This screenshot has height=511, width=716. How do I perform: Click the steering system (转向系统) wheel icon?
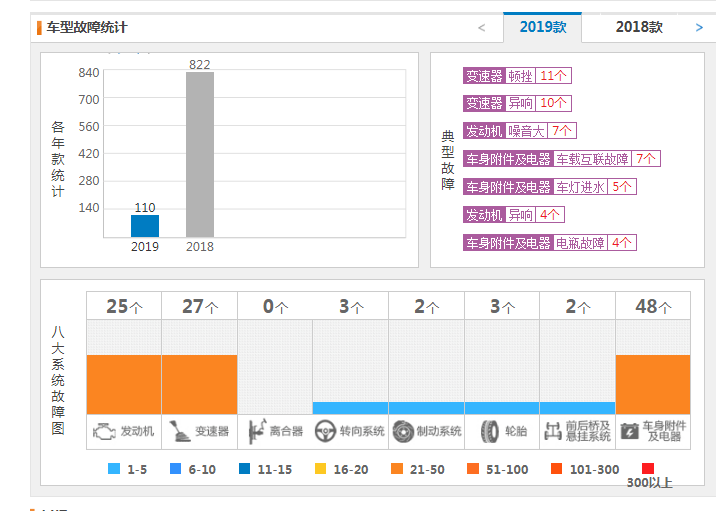click(325, 432)
